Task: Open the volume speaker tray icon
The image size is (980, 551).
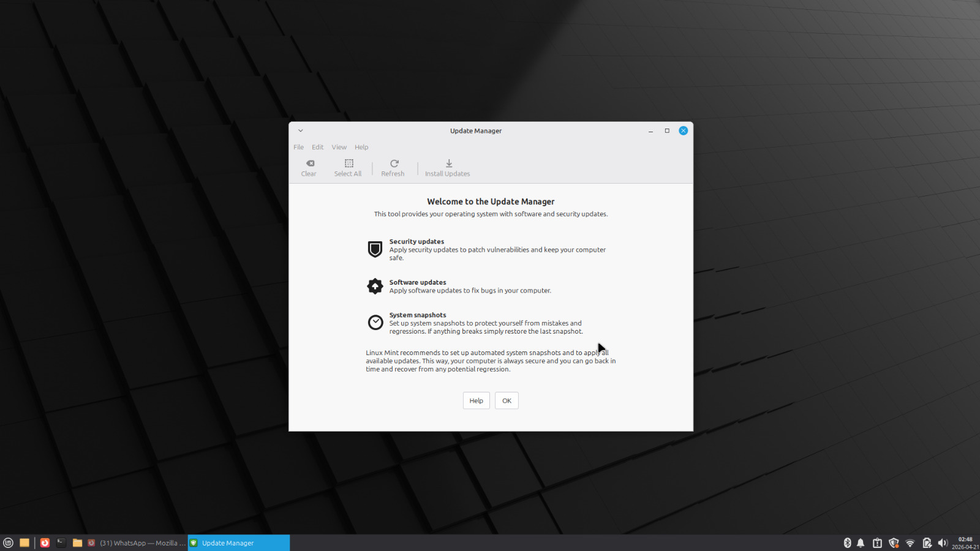Action: [943, 543]
